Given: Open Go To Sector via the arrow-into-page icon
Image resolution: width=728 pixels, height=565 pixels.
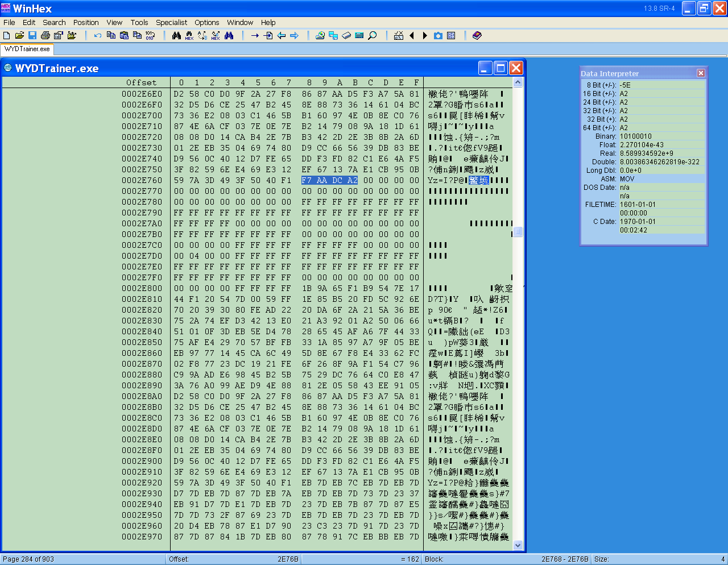Looking at the screenshot, I should coord(268,35).
